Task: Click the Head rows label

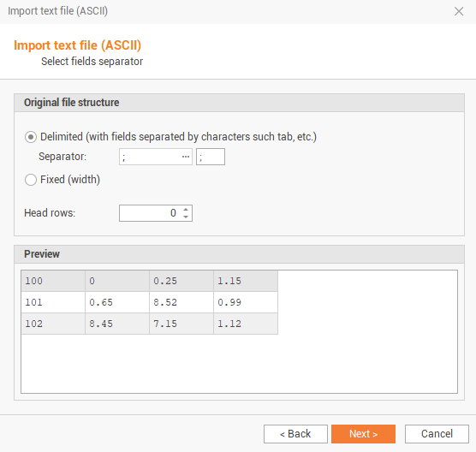Action: 50,213
